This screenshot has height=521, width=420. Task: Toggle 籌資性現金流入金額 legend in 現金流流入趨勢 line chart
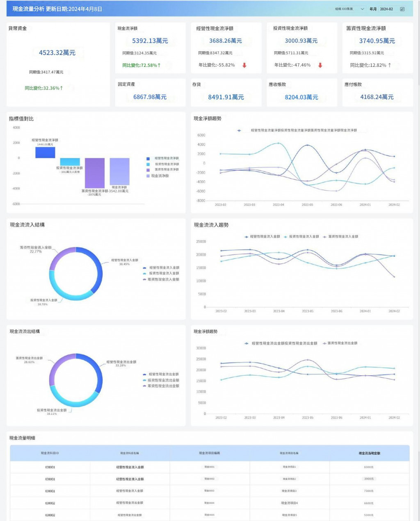click(340, 237)
